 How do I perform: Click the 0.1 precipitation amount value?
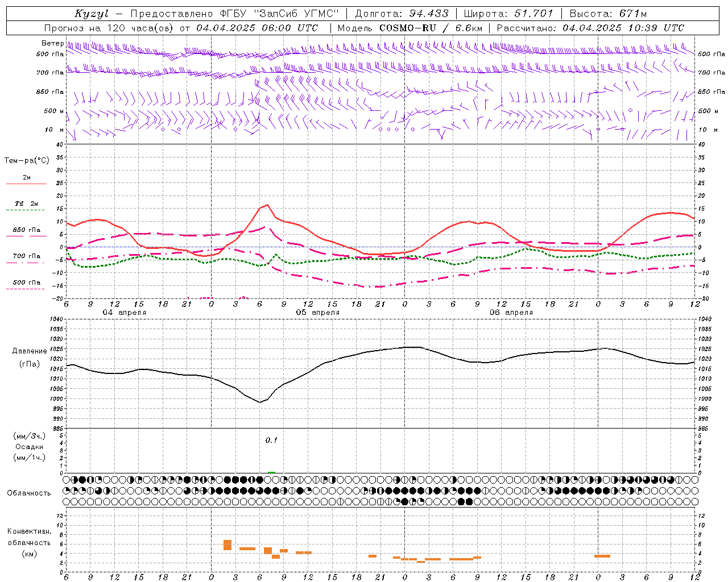[271, 440]
